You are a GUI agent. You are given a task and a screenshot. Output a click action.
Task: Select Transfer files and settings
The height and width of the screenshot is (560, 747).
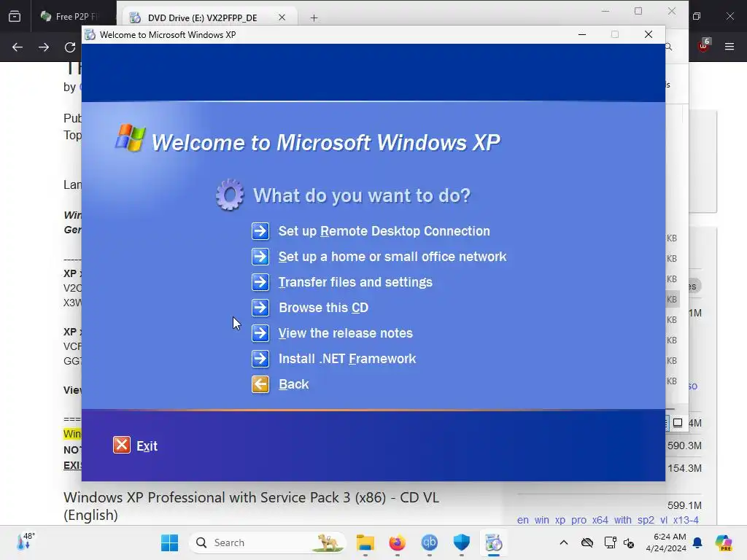coord(355,282)
